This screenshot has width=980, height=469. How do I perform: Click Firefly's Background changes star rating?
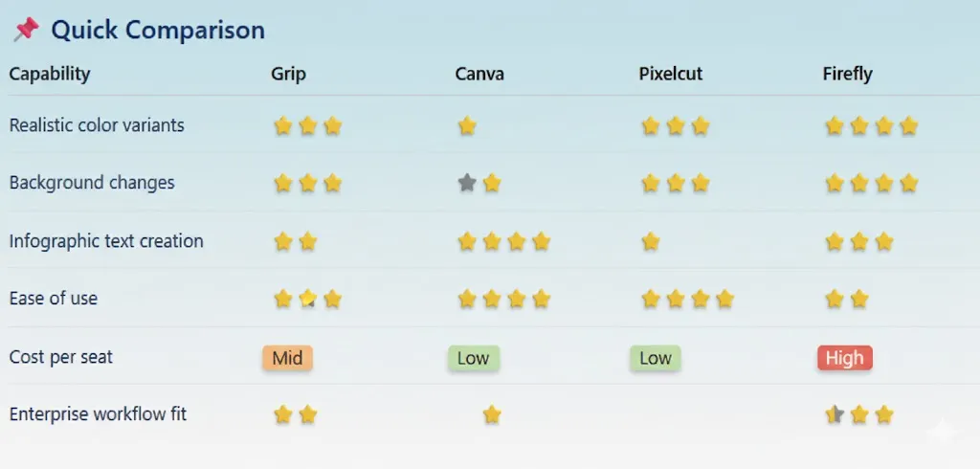tap(871, 183)
